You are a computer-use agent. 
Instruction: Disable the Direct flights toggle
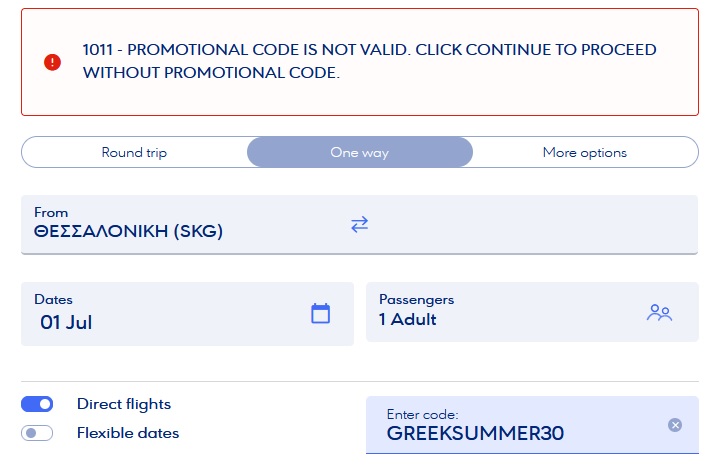click(37, 404)
